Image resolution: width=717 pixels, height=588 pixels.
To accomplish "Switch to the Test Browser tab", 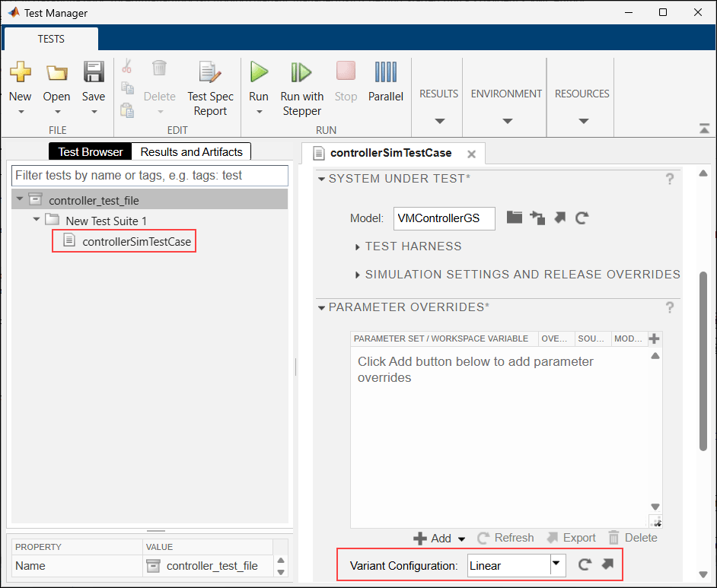I will click(90, 151).
